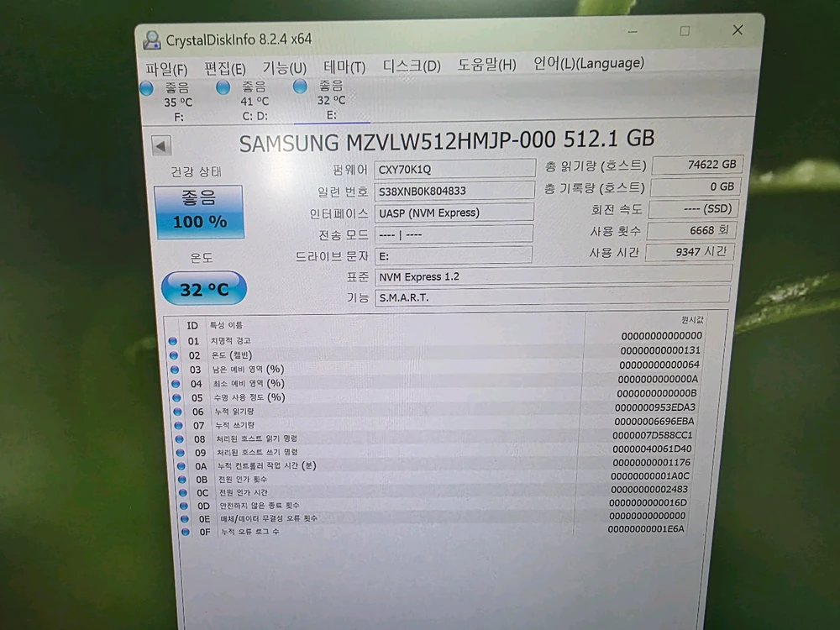
Task: Select the 온도 (켈빈) attribute name
Action: (232, 355)
